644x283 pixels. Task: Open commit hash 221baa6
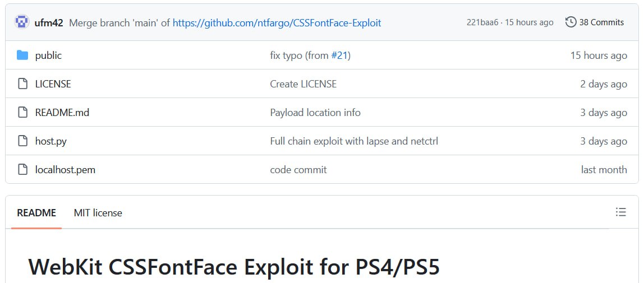coord(482,22)
